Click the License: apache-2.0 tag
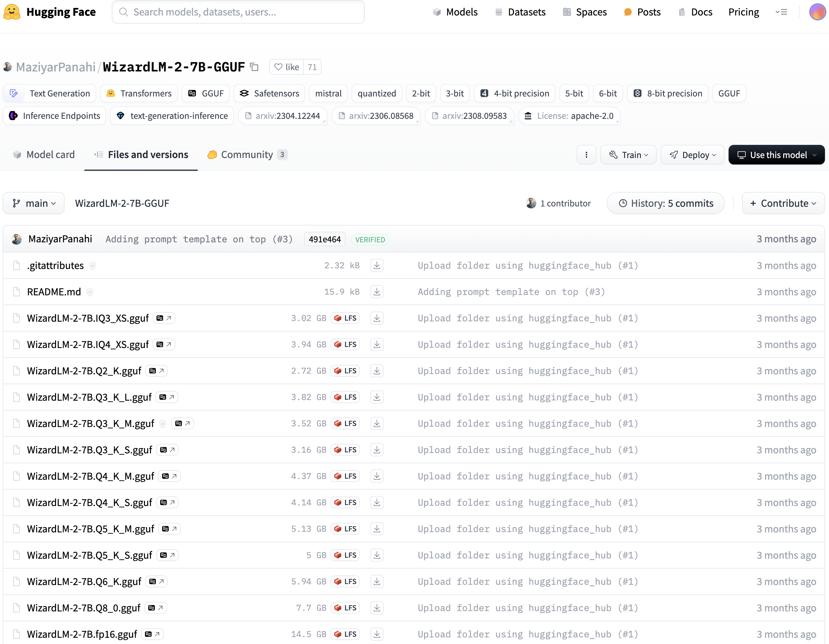This screenshot has width=829, height=644. [x=569, y=116]
